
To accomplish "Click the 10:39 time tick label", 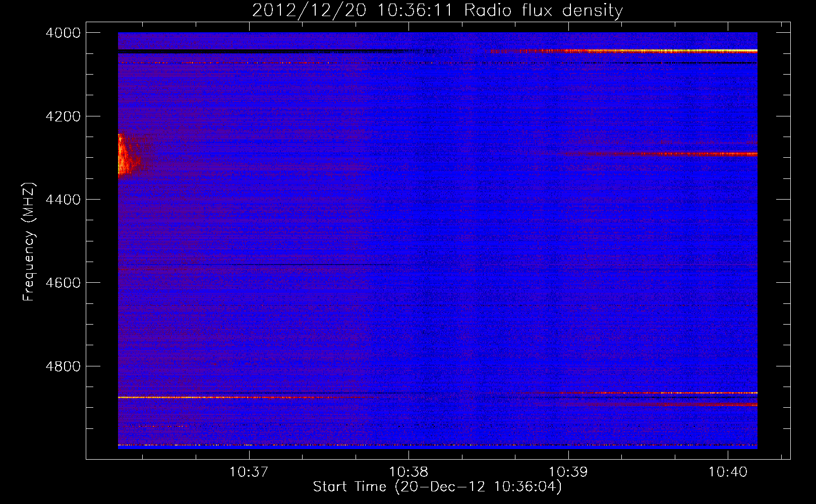I will click(568, 472).
